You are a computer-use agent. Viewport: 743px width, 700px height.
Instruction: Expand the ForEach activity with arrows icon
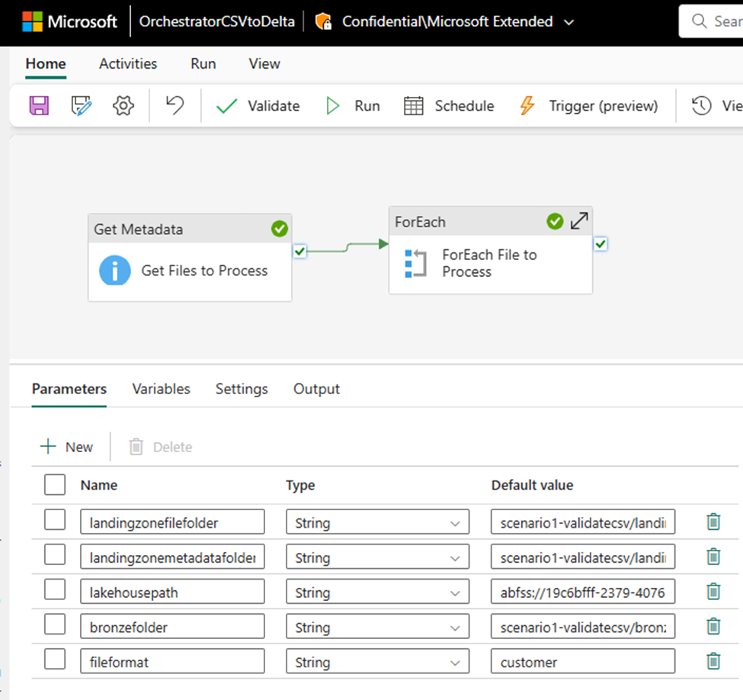tap(579, 221)
